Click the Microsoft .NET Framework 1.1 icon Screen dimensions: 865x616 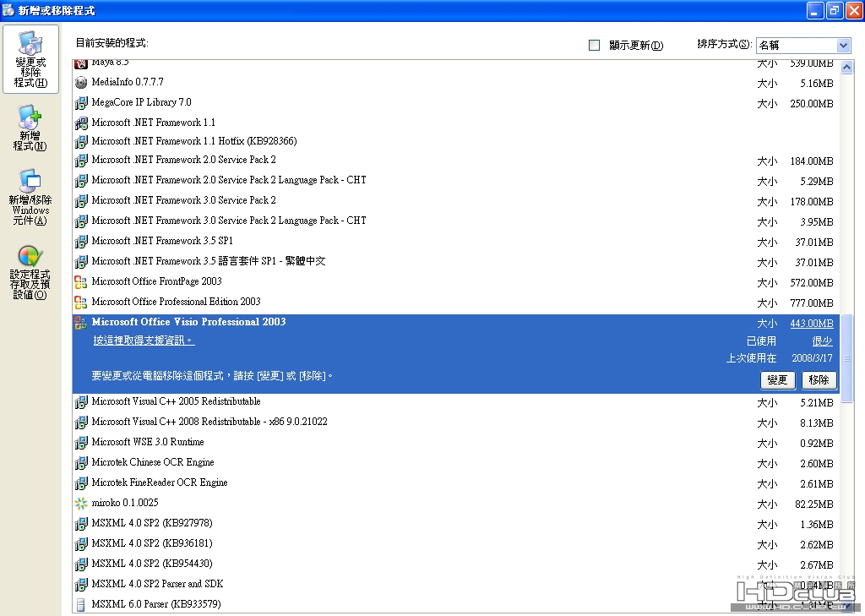click(81, 123)
